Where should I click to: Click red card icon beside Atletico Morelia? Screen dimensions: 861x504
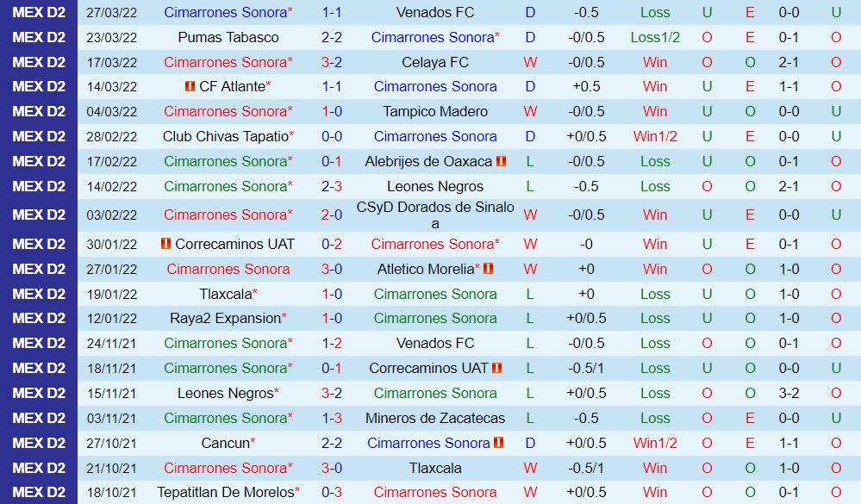click(489, 269)
